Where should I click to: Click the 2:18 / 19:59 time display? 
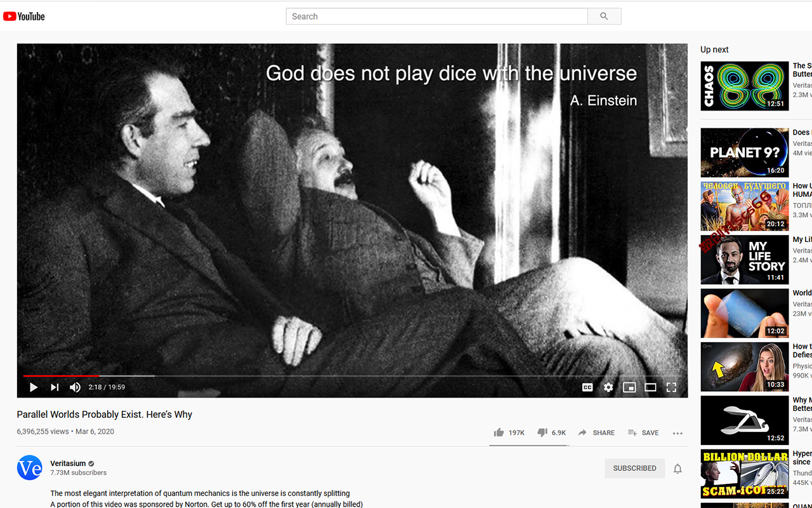[x=107, y=387]
